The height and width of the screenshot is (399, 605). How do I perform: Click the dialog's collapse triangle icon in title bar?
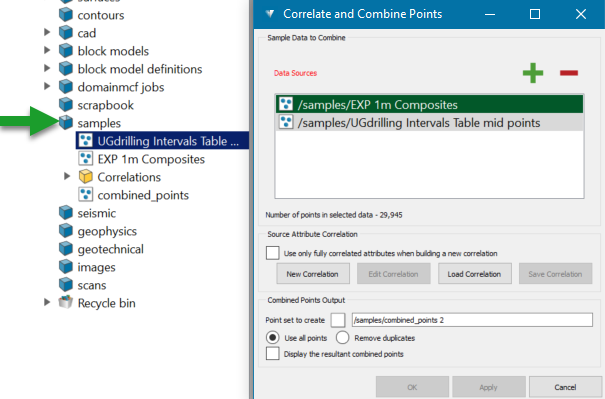pyautogui.click(x=270, y=14)
